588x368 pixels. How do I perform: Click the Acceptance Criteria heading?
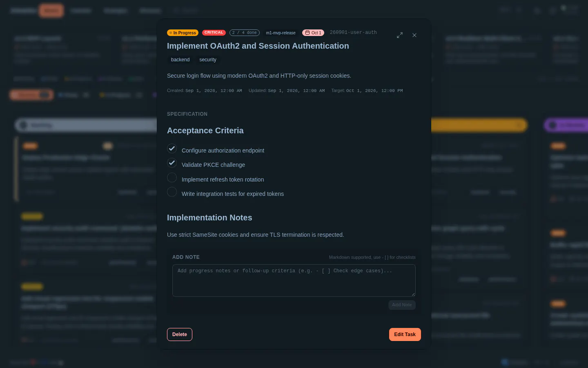pyautogui.click(x=205, y=130)
